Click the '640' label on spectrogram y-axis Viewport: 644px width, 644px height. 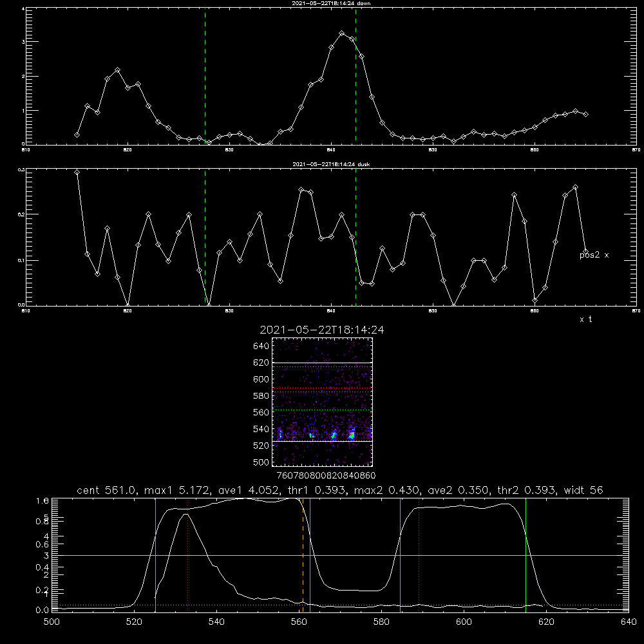coord(261,346)
